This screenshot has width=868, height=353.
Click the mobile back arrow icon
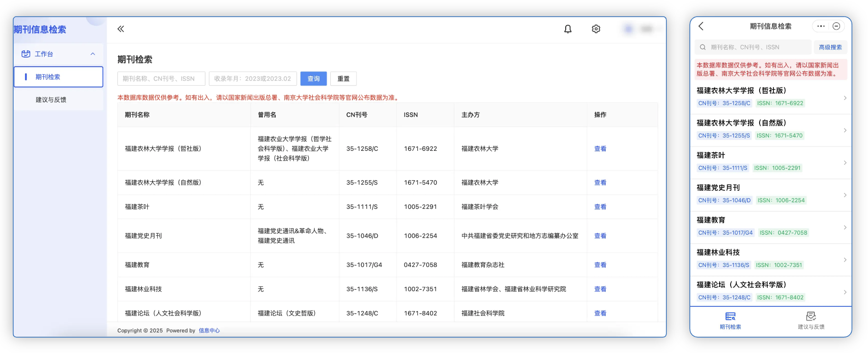(701, 26)
